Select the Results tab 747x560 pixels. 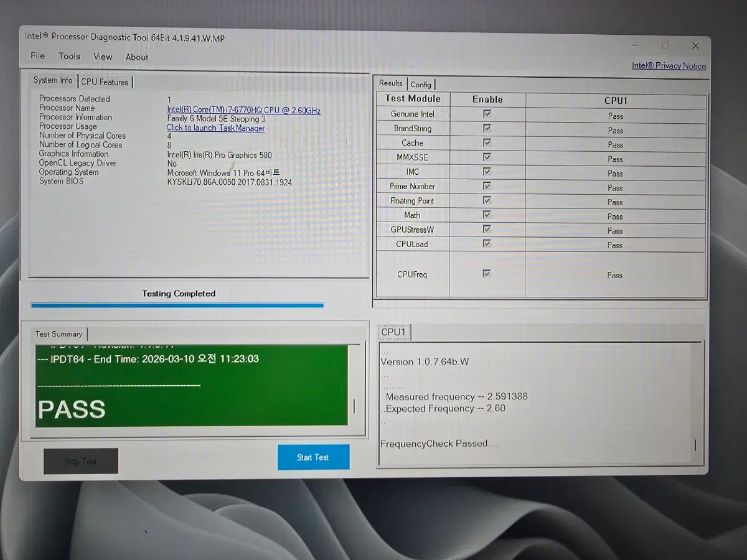(391, 83)
